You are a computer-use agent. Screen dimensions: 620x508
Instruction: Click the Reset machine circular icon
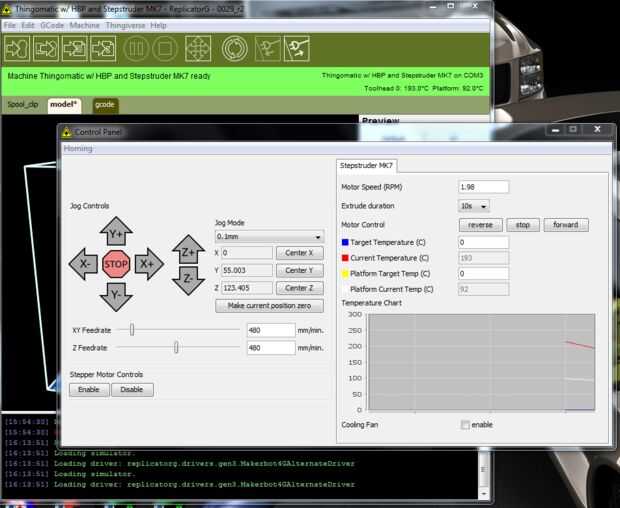click(x=235, y=49)
